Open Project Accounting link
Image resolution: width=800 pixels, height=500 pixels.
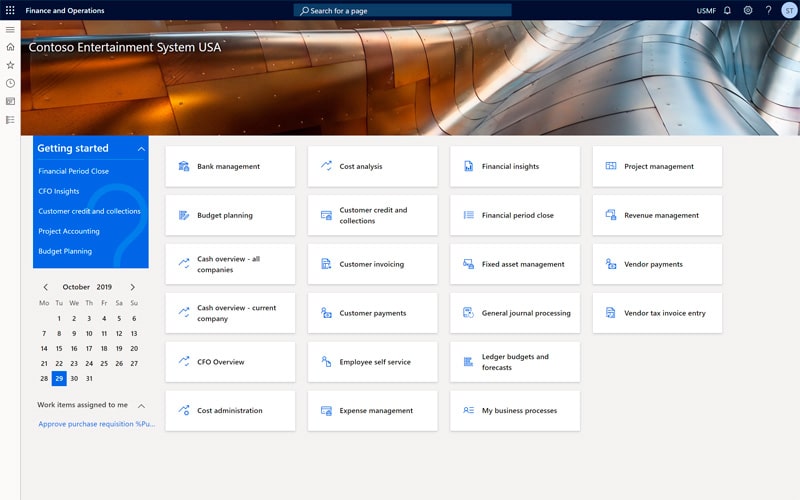pyautogui.click(x=69, y=231)
